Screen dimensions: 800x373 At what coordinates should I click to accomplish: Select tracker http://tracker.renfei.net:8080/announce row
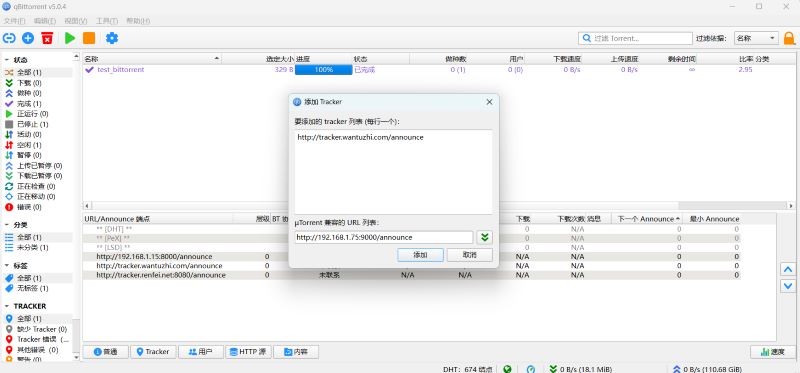[412, 275]
